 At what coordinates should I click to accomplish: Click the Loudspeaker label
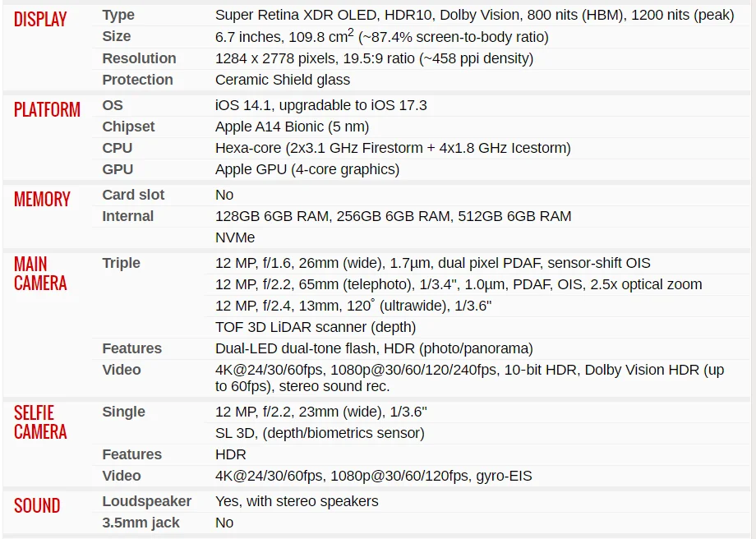[x=146, y=501]
